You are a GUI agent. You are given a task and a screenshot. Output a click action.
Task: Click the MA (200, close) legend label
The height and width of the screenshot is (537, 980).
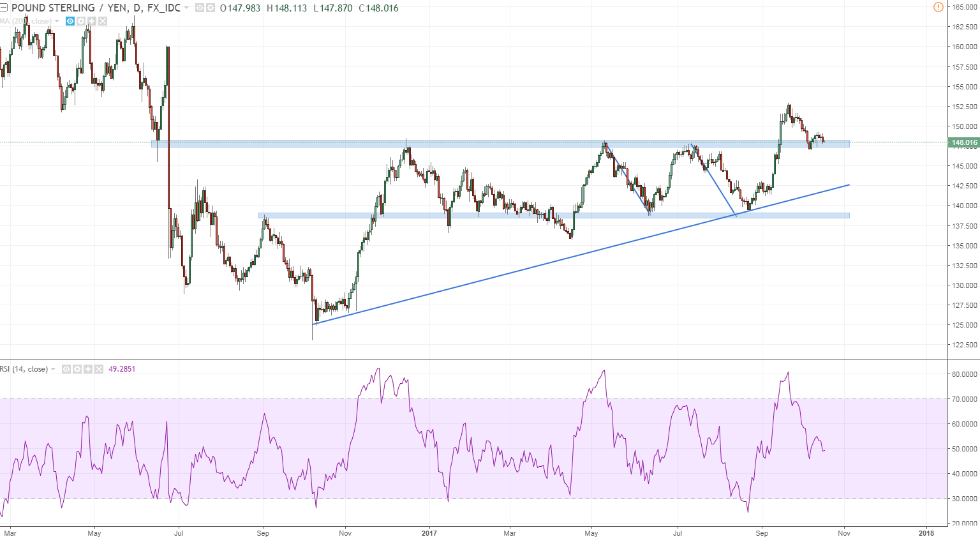[x=26, y=21]
